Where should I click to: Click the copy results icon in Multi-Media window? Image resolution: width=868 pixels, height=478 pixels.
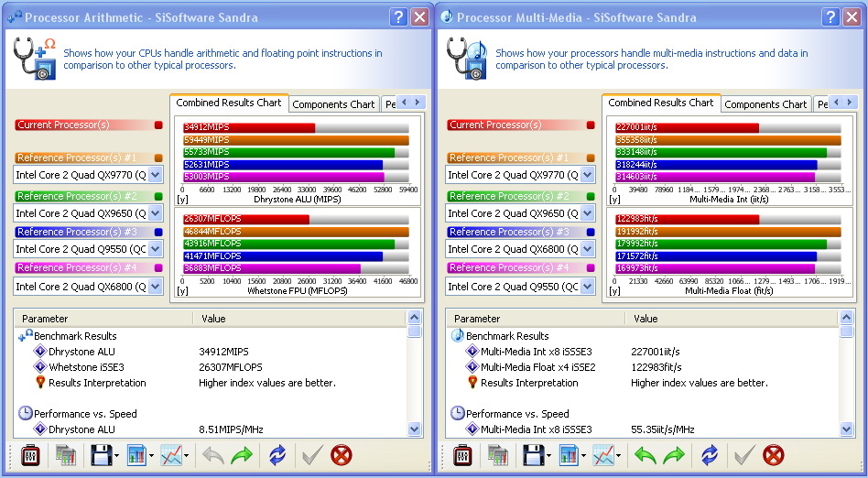tap(498, 456)
